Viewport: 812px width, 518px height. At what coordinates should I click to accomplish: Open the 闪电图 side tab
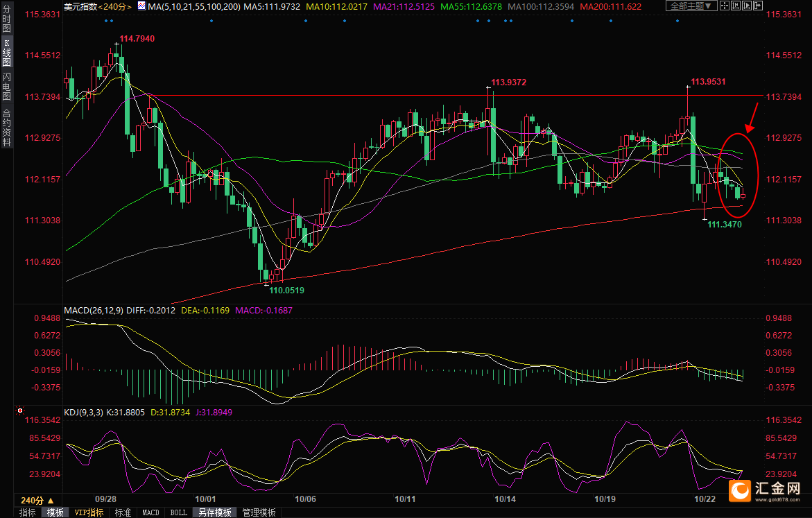click(x=6, y=87)
